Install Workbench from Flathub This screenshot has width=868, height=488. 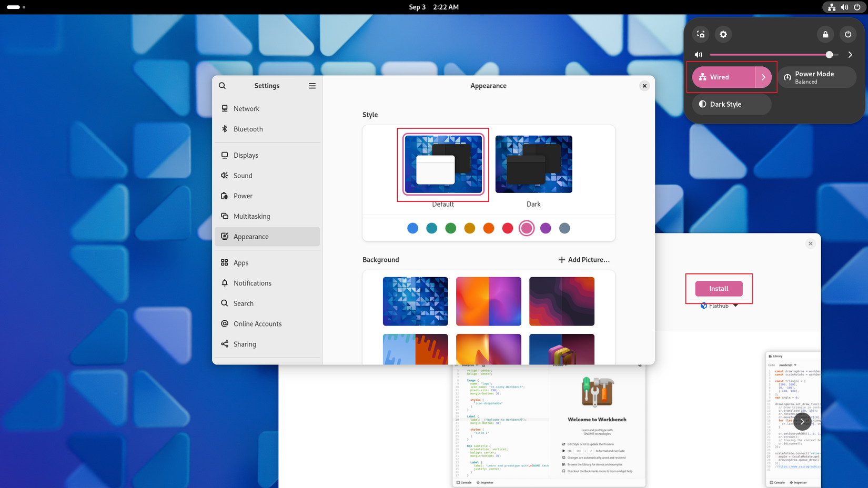pyautogui.click(x=719, y=288)
